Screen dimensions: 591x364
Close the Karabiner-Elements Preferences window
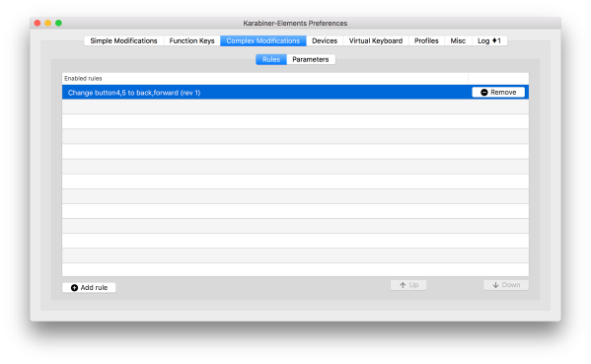(37, 23)
